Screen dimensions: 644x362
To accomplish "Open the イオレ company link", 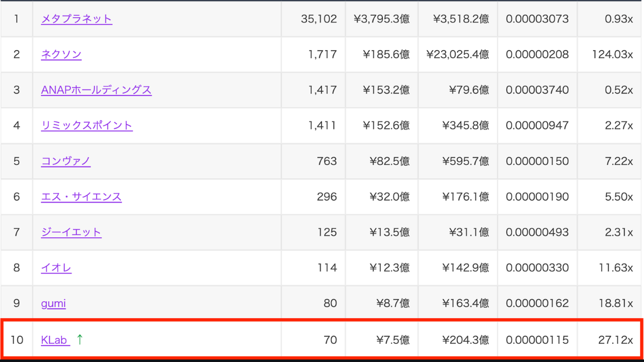I will (x=56, y=268).
